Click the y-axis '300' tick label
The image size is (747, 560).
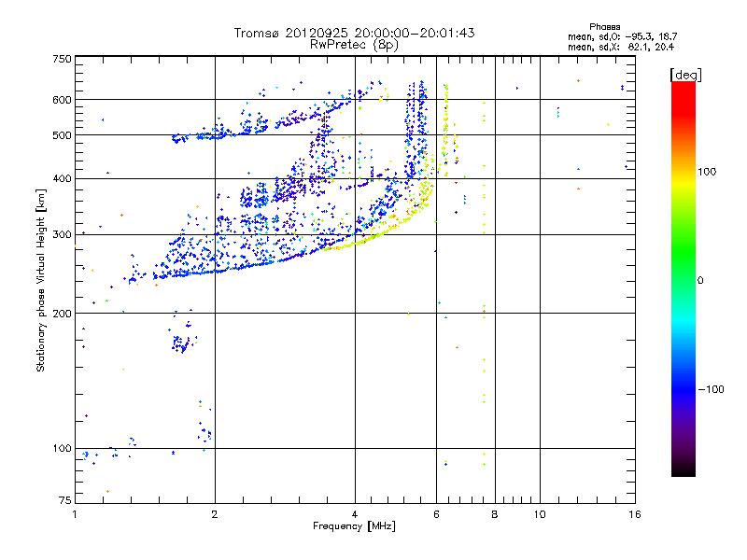tap(62, 235)
